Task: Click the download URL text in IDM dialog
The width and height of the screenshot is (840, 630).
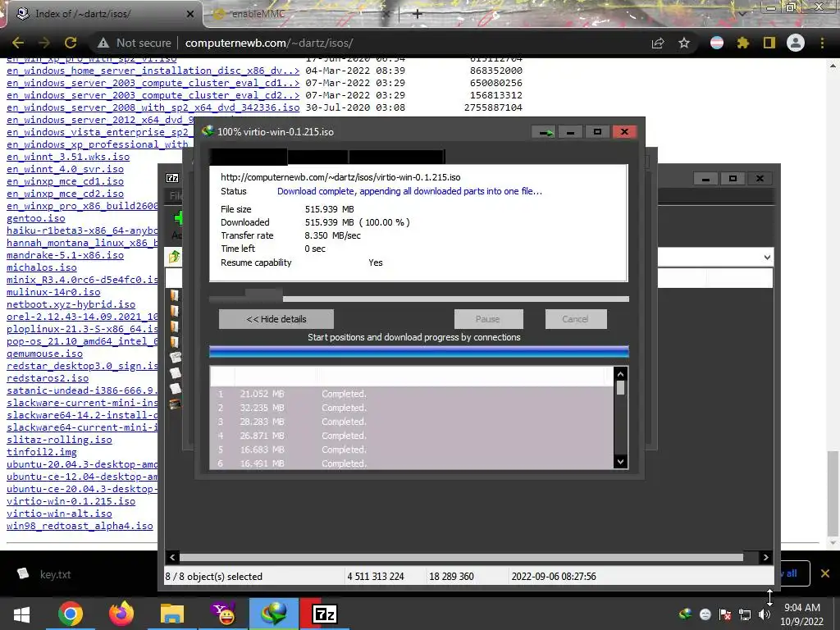Action: click(340, 177)
